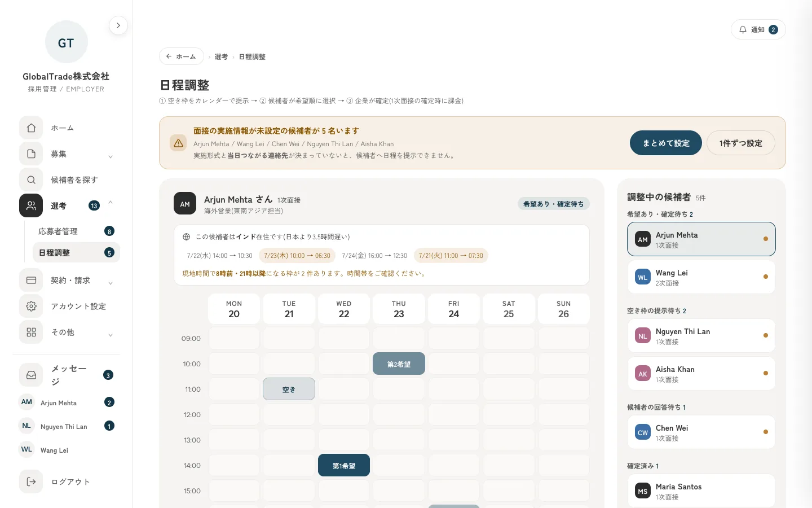
Task: Click the 希望あり・確定待ち status badge
Action: [554, 204]
